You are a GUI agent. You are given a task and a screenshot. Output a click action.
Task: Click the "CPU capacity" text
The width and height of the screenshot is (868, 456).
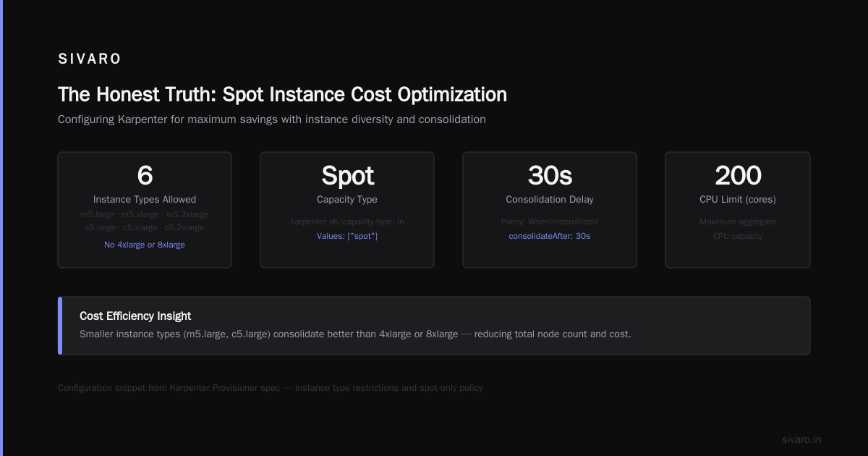click(x=738, y=236)
